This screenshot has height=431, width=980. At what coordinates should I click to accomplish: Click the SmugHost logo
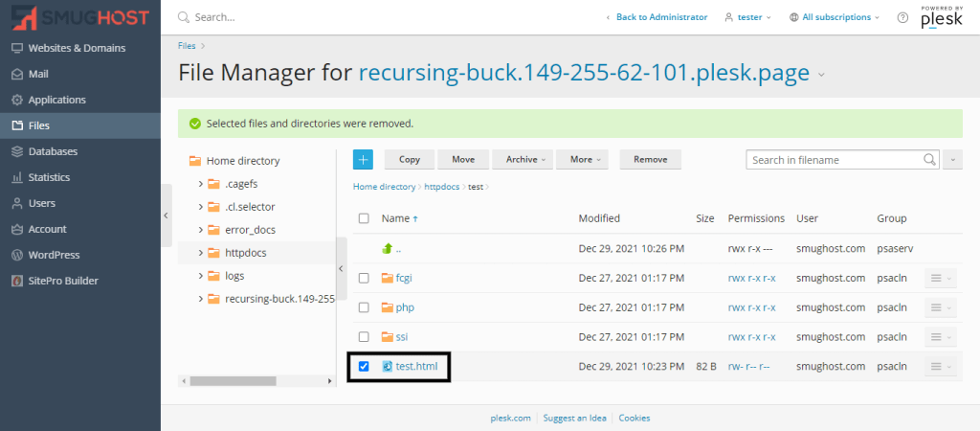[80, 18]
